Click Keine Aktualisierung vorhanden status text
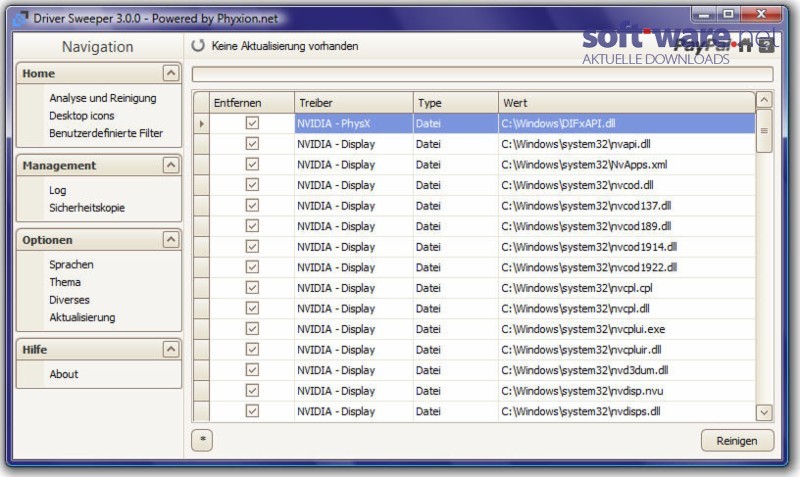 coord(285,46)
